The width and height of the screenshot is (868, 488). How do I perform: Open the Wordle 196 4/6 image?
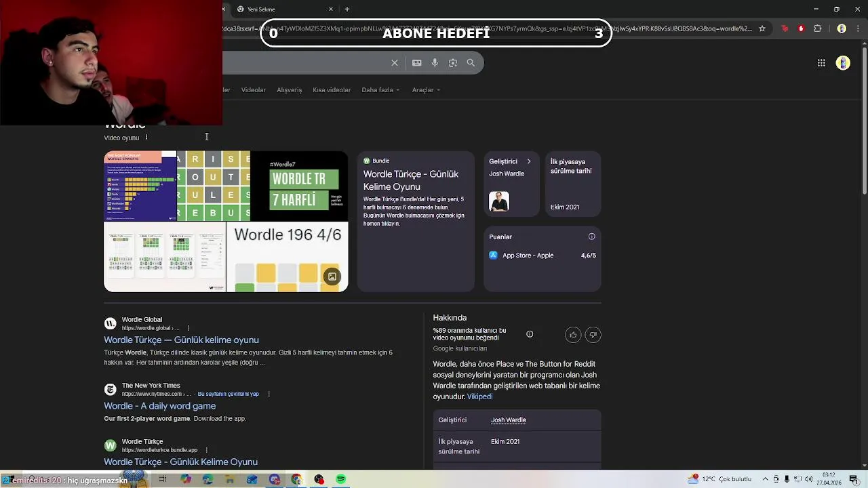click(287, 257)
